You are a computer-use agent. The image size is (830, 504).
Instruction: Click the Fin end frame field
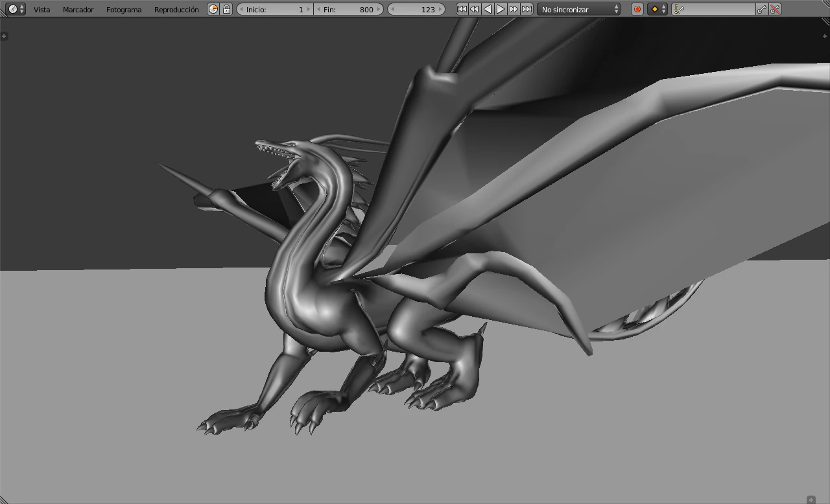[349, 9]
